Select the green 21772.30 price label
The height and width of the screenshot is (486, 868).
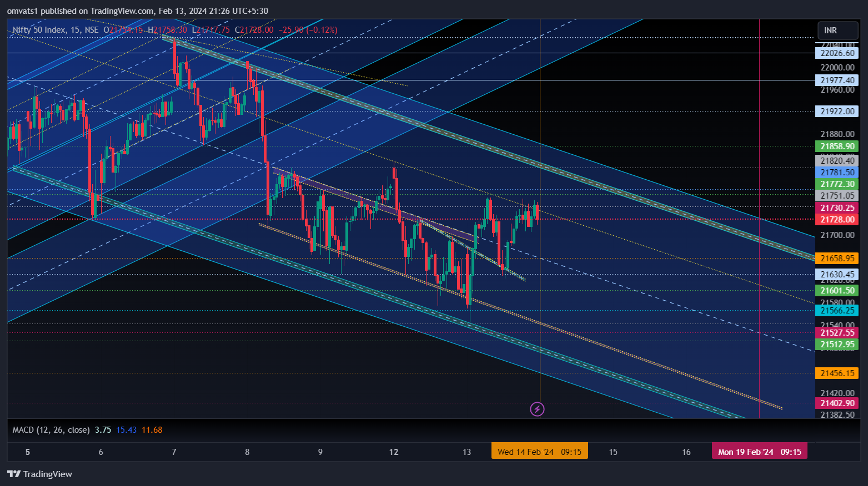837,184
